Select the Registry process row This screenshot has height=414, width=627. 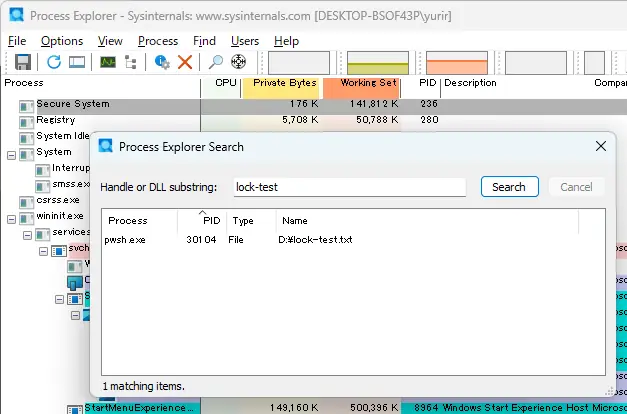[314, 122]
